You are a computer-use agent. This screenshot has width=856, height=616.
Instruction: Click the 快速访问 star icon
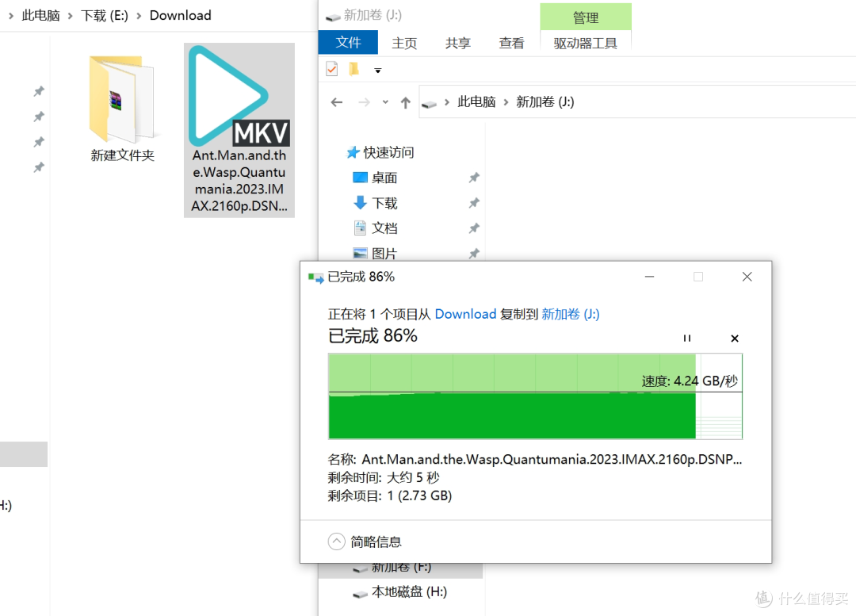353,152
